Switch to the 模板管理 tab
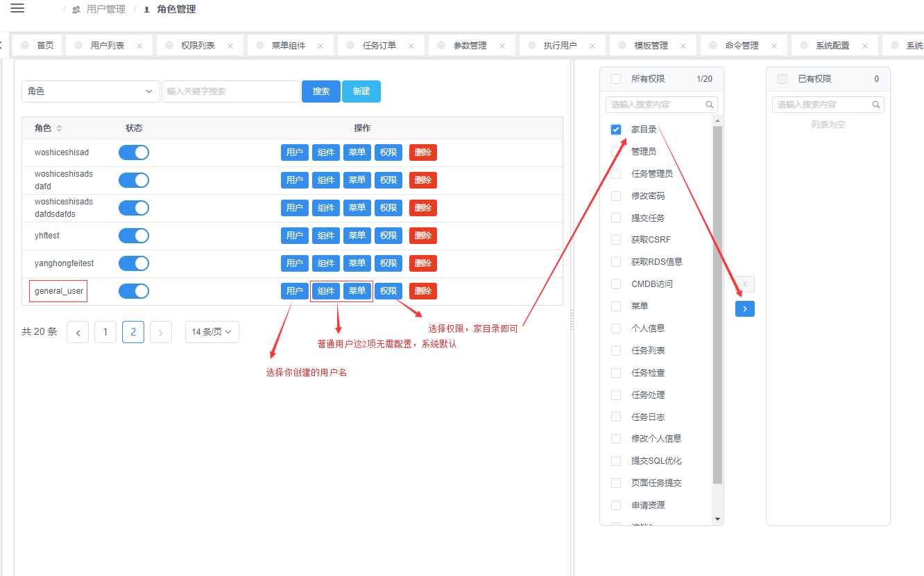The height and width of the screenshot is (576, 924). (651, 45)
